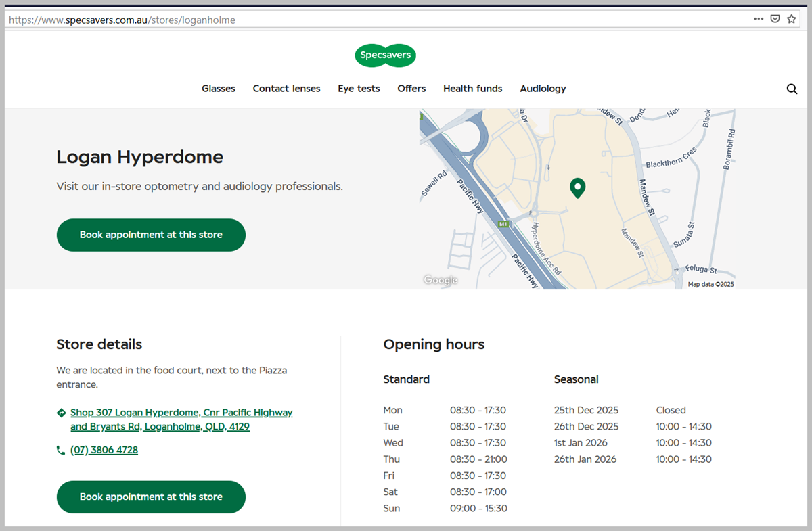Screen dimensions: 812x531
Task: Select Offers in navigation
Action: 411,89
